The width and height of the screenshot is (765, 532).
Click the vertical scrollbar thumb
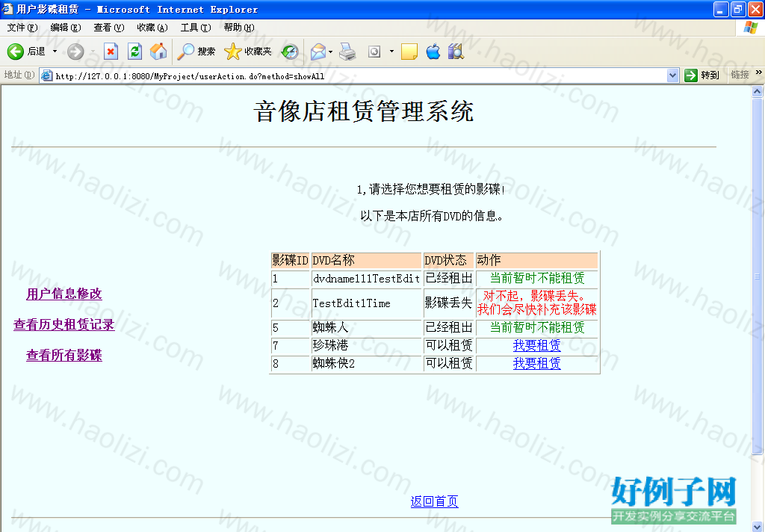758,276
